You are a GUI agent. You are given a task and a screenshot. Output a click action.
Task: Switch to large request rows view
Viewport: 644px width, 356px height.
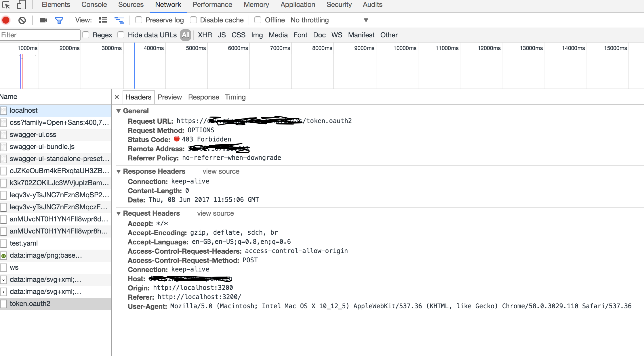(x=103, y=20)
